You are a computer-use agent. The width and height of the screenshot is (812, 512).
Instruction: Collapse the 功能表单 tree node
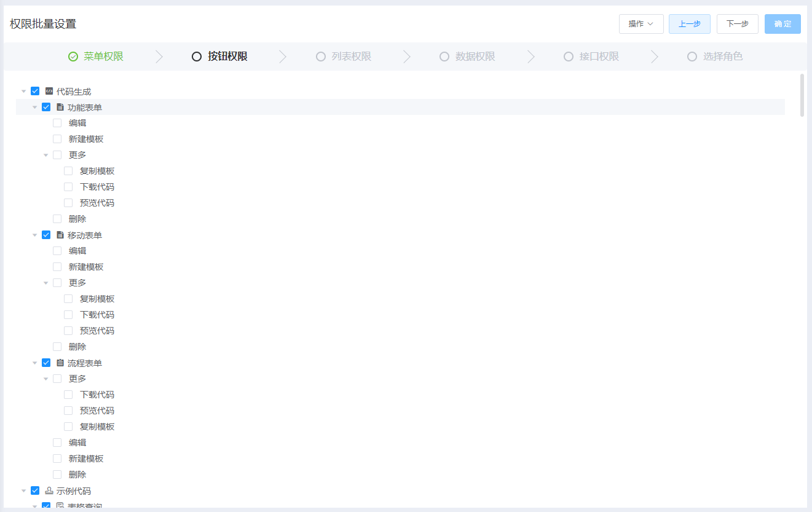[35, 107]
